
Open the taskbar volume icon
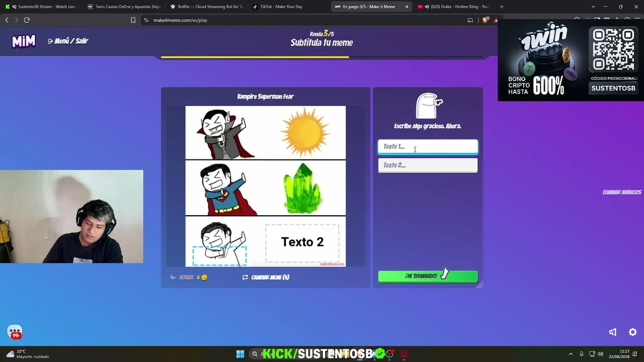(x=600, y=354)
